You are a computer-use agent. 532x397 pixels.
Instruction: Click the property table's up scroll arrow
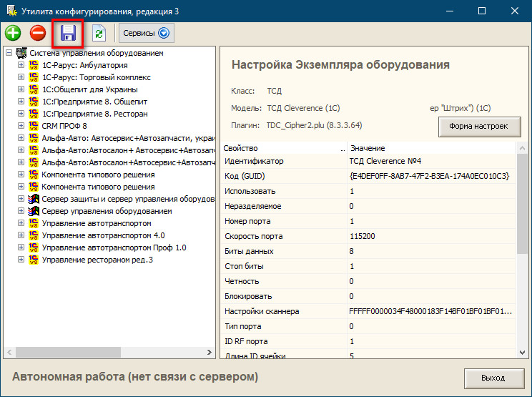[x=522, y=148]
